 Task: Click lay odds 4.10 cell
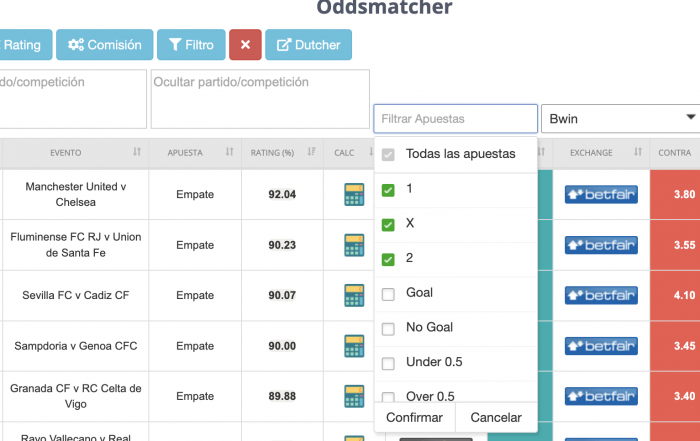tap(675, 295)
